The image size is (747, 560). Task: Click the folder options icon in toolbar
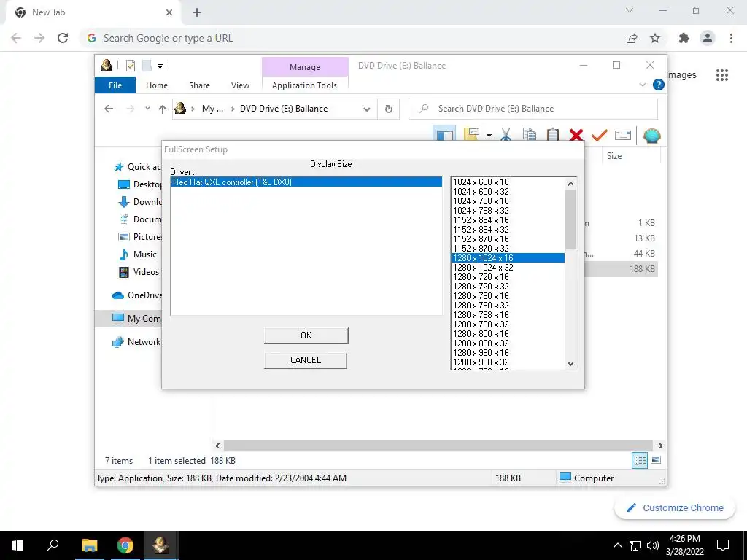point(471,134)
